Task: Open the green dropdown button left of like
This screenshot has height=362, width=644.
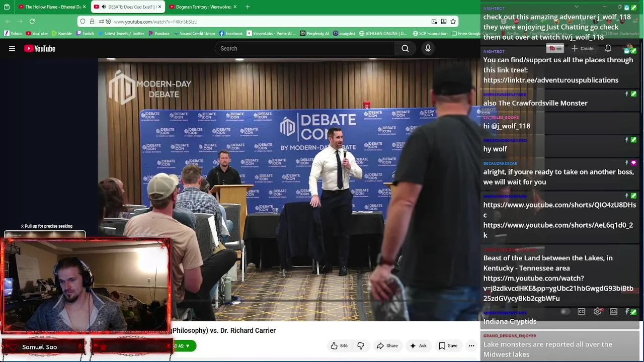Action: click(184, 346)
